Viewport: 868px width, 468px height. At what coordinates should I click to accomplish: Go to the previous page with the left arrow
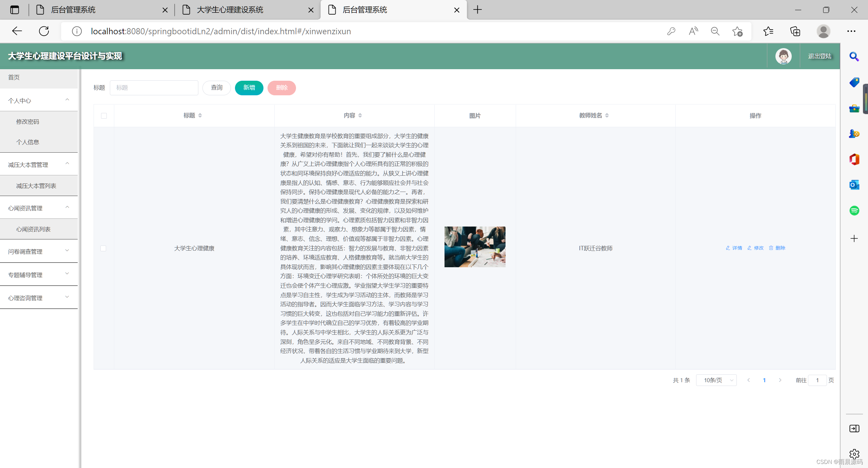(748, 380)
